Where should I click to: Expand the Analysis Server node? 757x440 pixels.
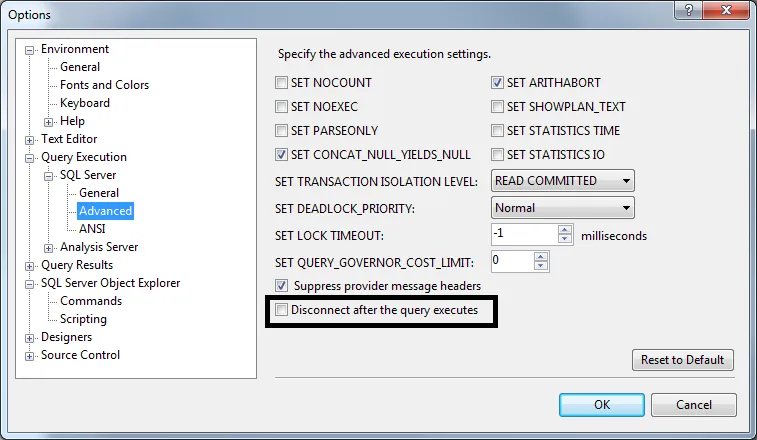(x=48, y=248)
